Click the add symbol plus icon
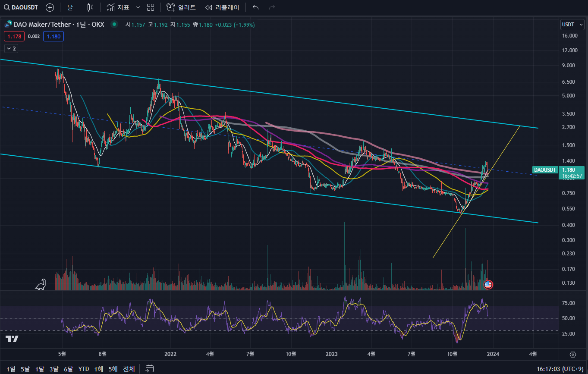 50,7
